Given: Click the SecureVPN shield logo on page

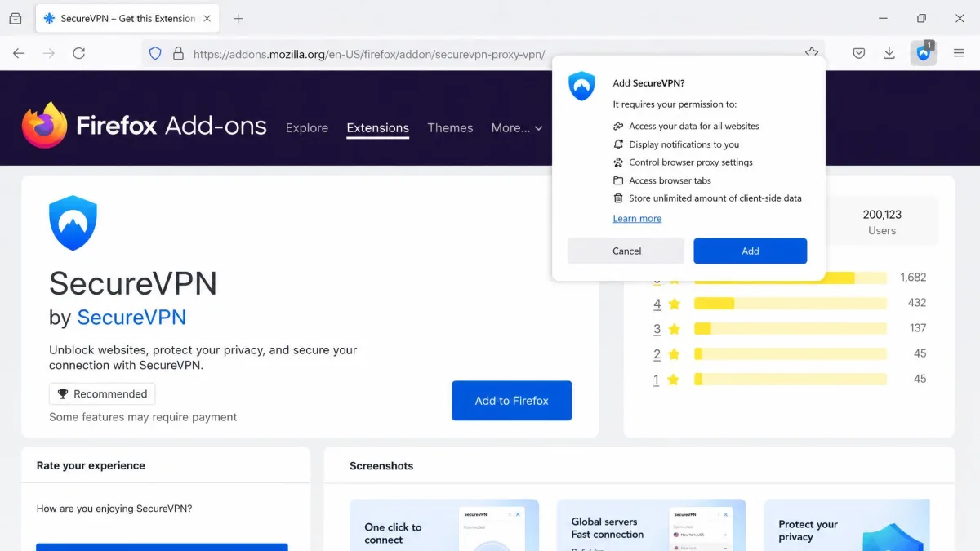Looking at the screenshot, I should [x=73, y=223].
